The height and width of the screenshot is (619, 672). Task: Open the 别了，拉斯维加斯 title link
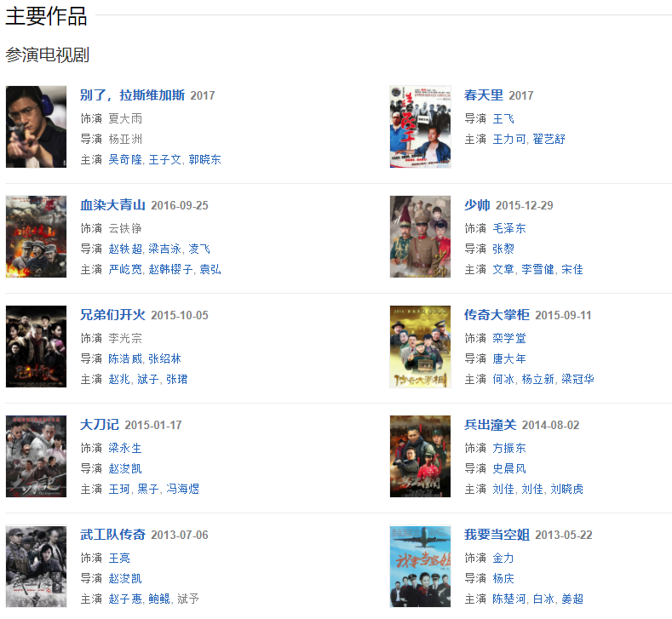[x=132, y=95]
